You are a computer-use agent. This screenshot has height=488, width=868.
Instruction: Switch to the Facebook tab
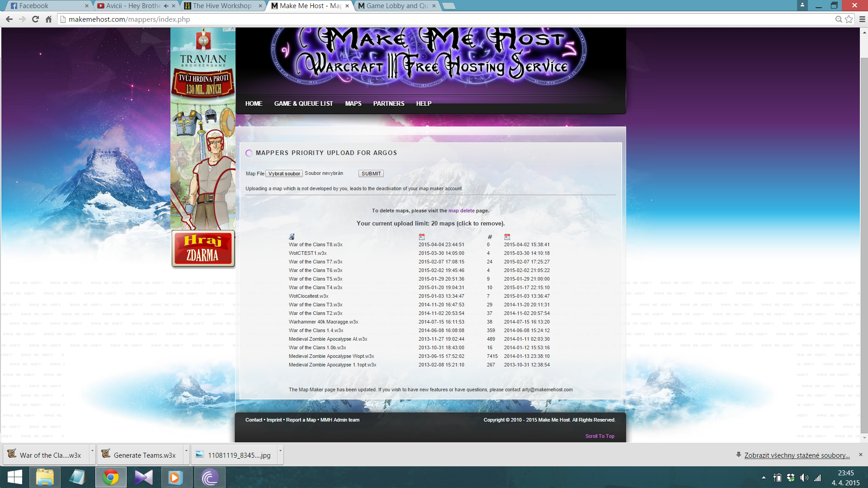click(x=47, y=6)
